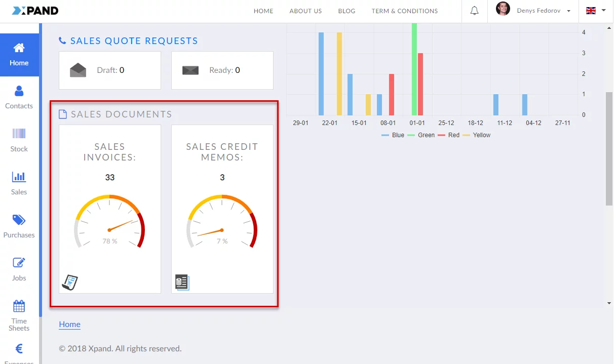Open the Stock barcode sidebar item
Screen dimensions: 615x364
(x=19, y=140)
